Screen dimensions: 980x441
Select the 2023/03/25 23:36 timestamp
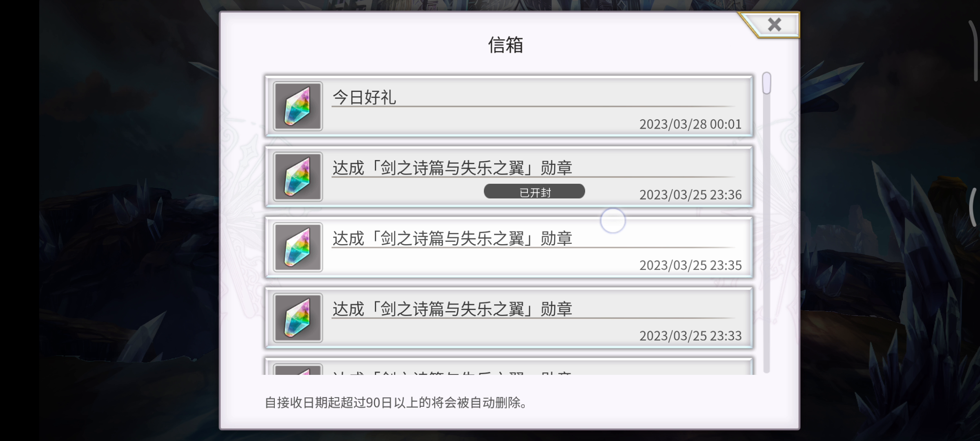pos(690,195)
